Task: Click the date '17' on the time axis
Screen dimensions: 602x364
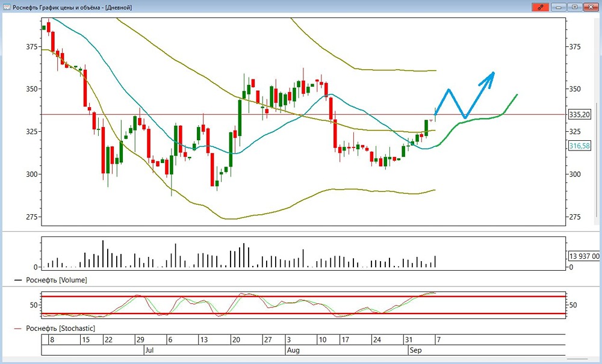Action: (x=346, y=340)
